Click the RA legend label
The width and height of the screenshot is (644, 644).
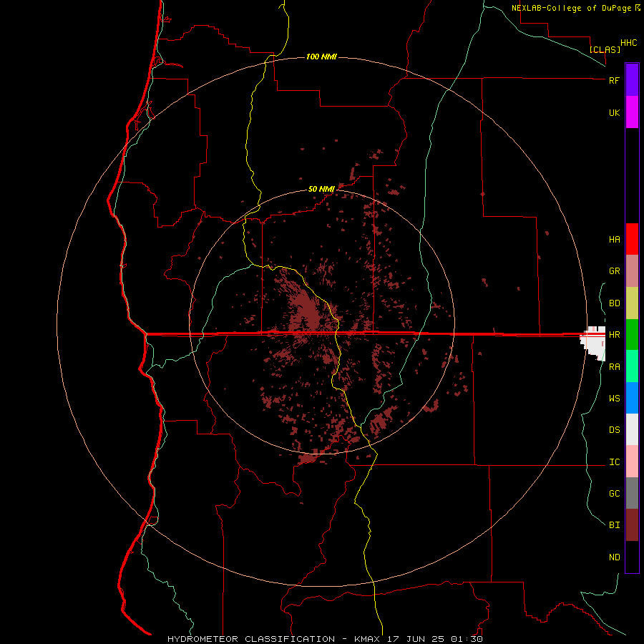[614, 367]
